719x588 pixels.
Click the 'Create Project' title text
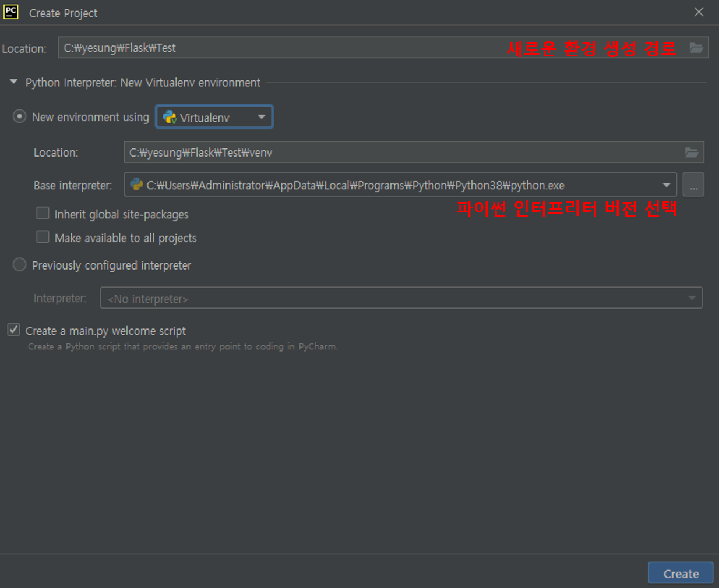(x=63, y=13)
